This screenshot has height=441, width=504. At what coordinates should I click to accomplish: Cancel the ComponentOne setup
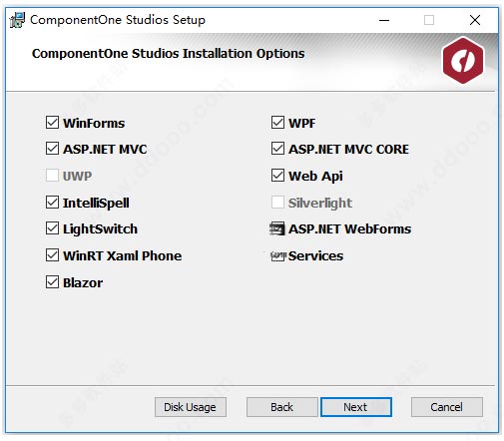tap(447, 407)
